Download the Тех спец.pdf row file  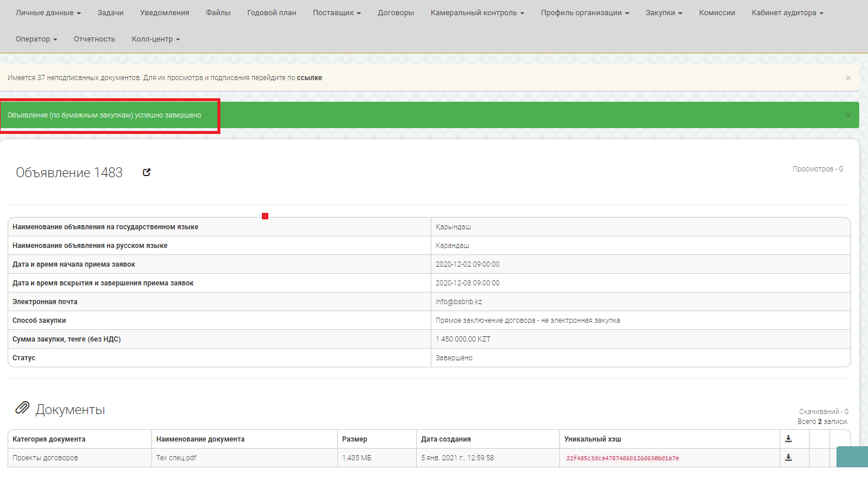click(788, 457)
